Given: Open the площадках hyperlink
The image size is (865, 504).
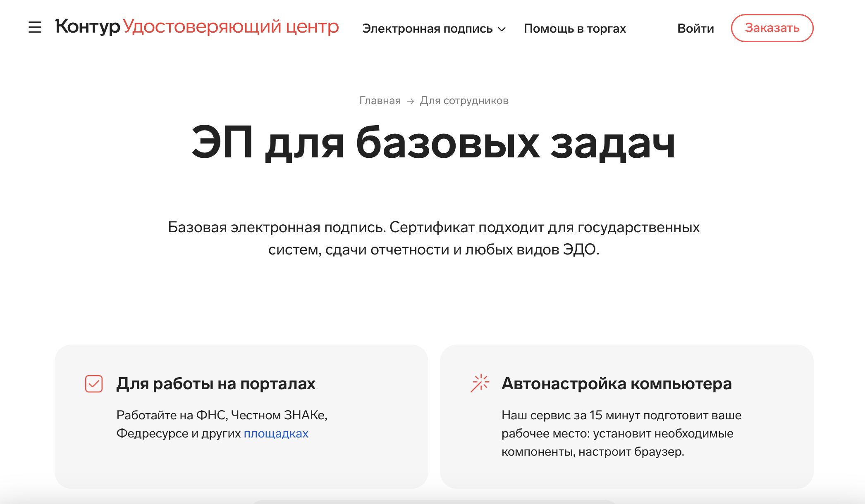Looking at the screenshot, I should [x=276, y=434].
